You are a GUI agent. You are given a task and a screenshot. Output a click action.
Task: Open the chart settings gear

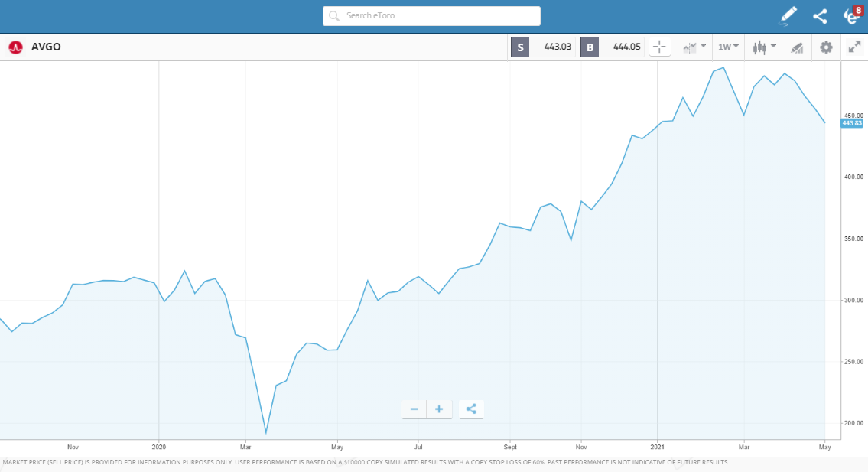click(x=825, y=47)
